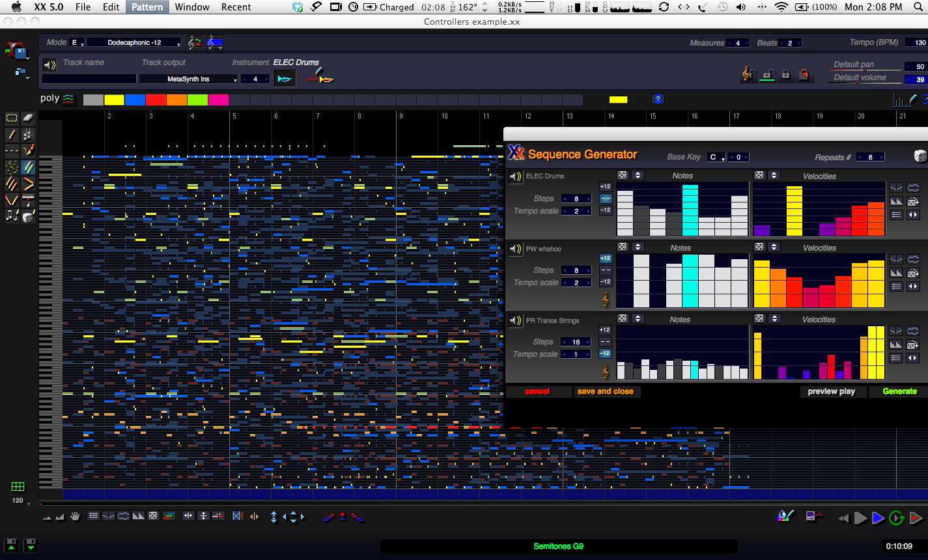Select the hand scroll tool in bottom toolbar
Viewport: 928px width, 560px height.
pyautogui.click(x=75, y=516)
